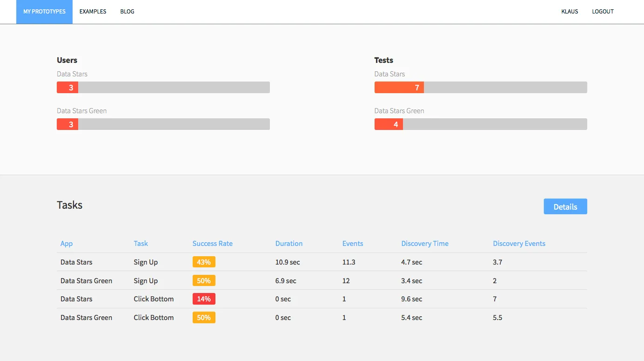The image size is (644, 361).
Task: Click the Data Stars progress bar under Users
Action: coord(163,87)
